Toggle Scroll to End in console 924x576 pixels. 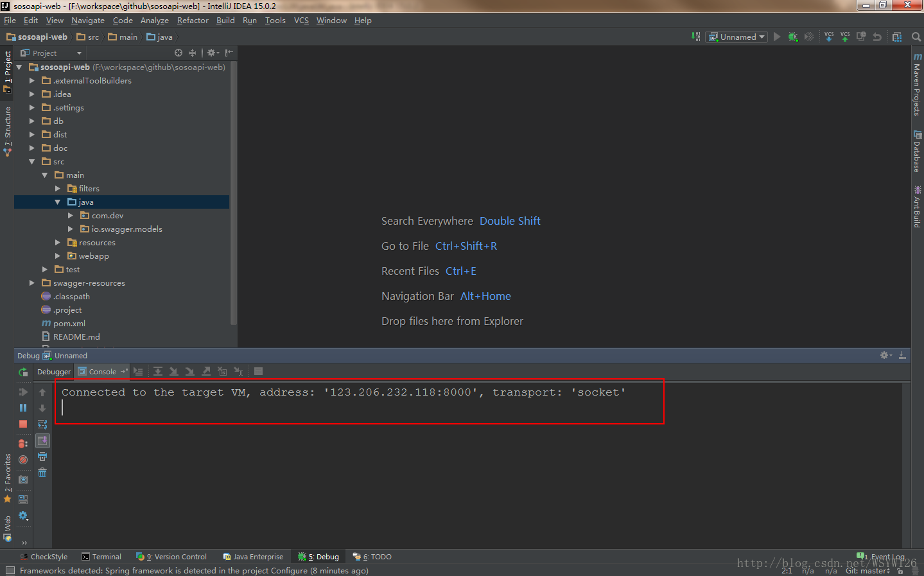42,441
